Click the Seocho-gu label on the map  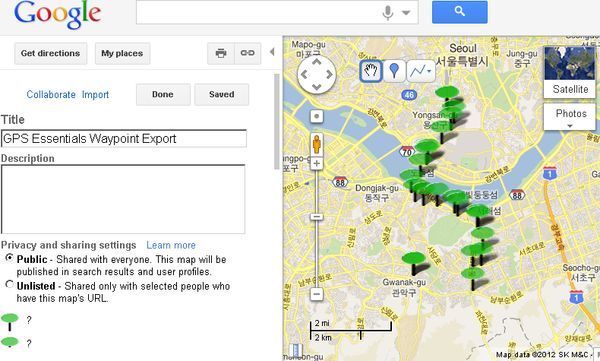[x=581, y=272]
